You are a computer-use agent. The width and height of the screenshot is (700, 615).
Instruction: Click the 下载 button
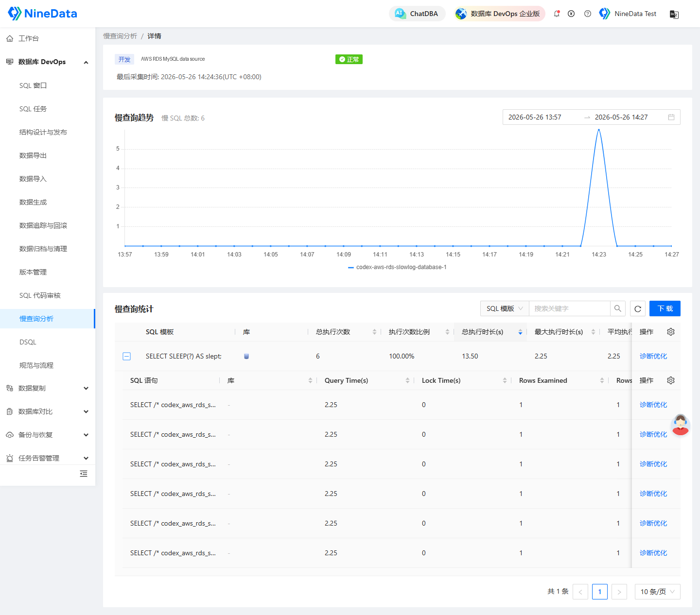tap(665, 308)
